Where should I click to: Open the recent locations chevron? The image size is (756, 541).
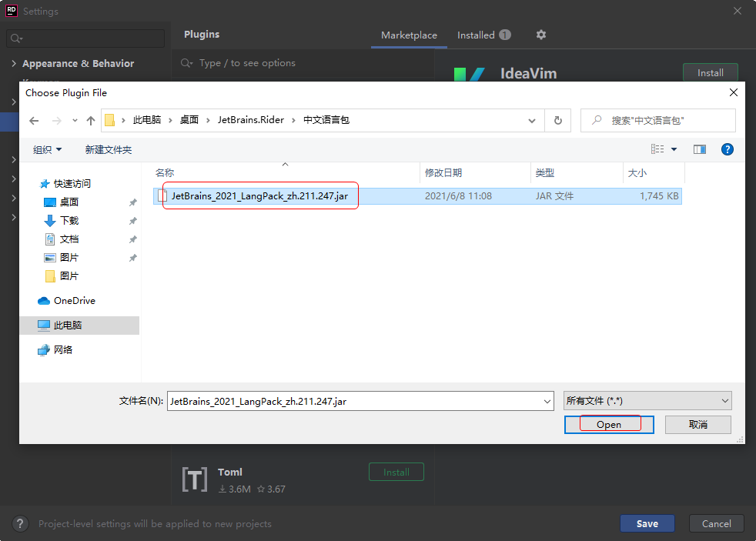point(75,121)
